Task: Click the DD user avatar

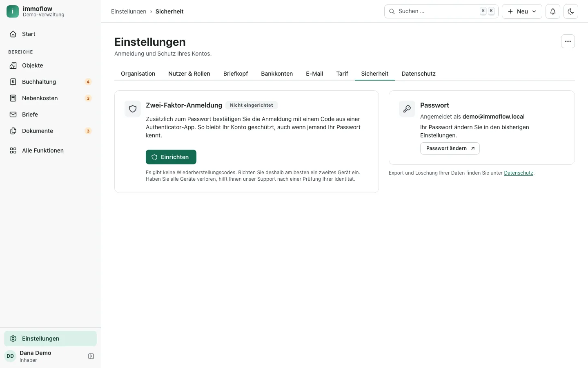Action: (10, 356)
